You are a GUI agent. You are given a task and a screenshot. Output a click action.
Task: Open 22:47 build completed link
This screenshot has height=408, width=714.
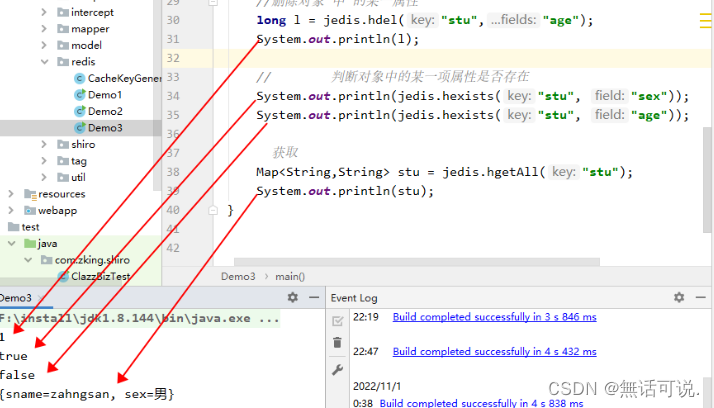point(495,352)
